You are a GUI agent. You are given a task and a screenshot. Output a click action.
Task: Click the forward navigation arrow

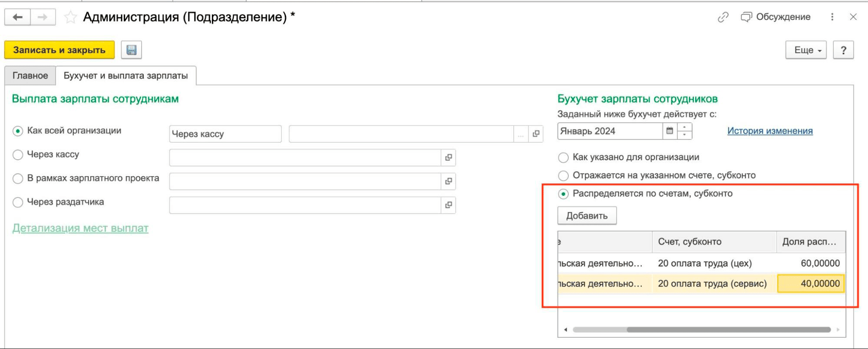pos(43,17)
